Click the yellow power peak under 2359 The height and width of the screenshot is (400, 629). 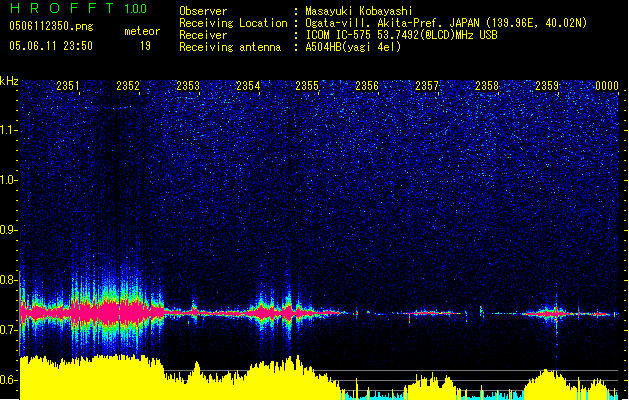point(548,384)
